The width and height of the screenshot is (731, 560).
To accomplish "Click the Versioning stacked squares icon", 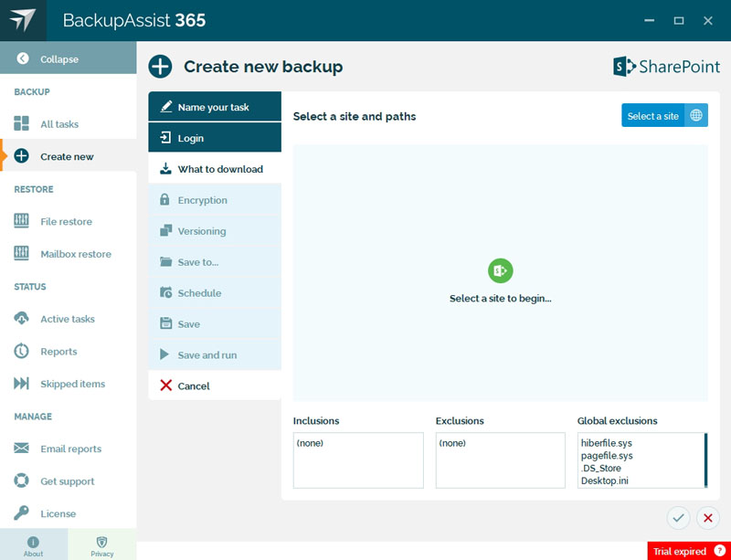I will [x=166, y=230].
